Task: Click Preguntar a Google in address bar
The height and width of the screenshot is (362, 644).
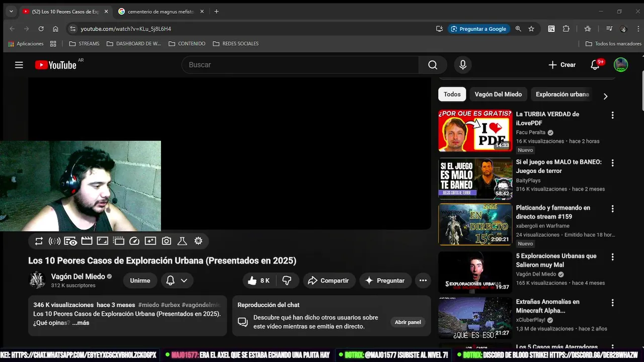Action: 478,29
